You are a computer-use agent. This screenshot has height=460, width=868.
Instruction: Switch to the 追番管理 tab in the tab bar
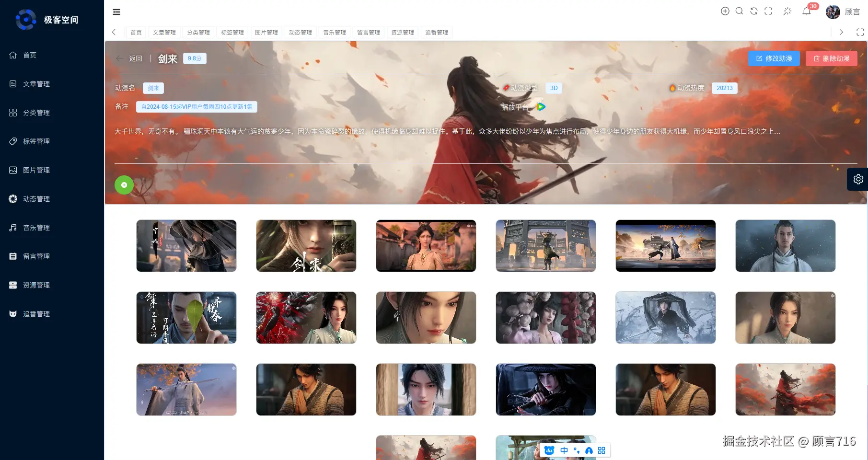point(437,33)
